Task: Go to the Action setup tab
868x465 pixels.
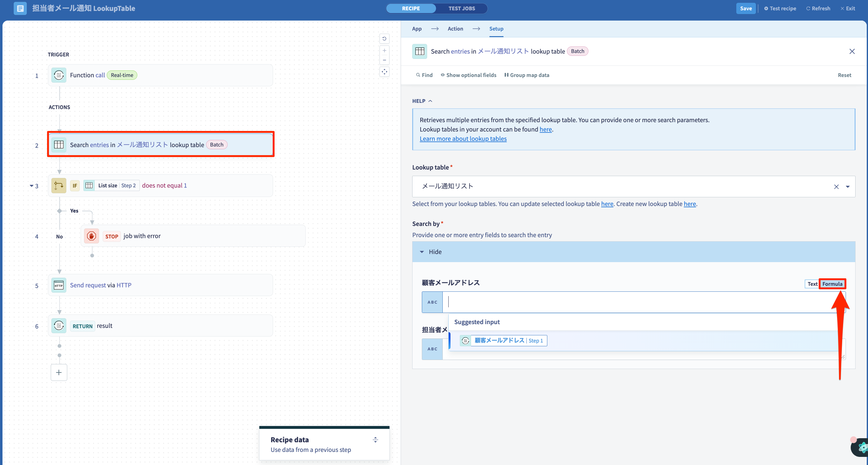Action: [x=455, y=29]
